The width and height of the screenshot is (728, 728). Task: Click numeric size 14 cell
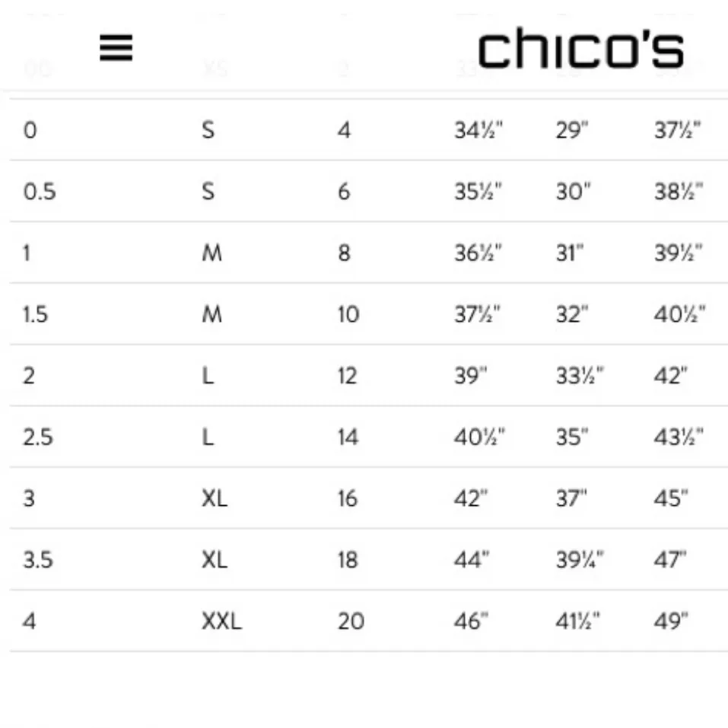click(x=348, y=437)
